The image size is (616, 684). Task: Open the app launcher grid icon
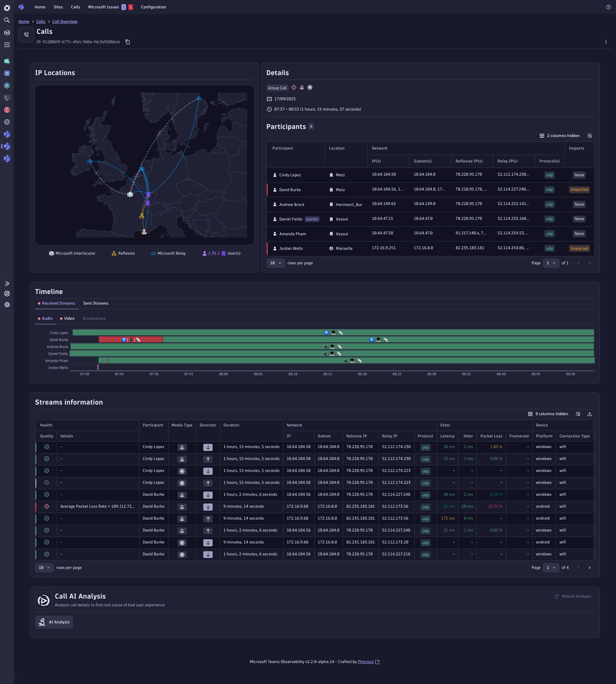point(7,44)
